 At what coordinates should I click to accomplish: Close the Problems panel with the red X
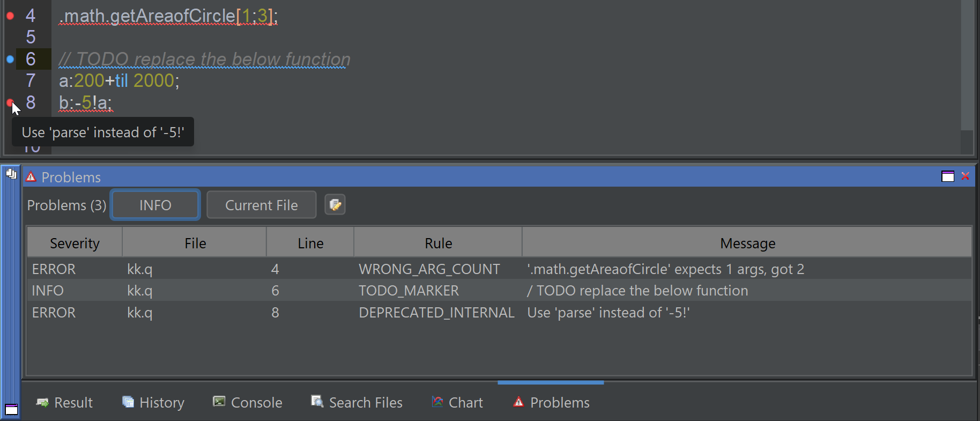[965, 176]
